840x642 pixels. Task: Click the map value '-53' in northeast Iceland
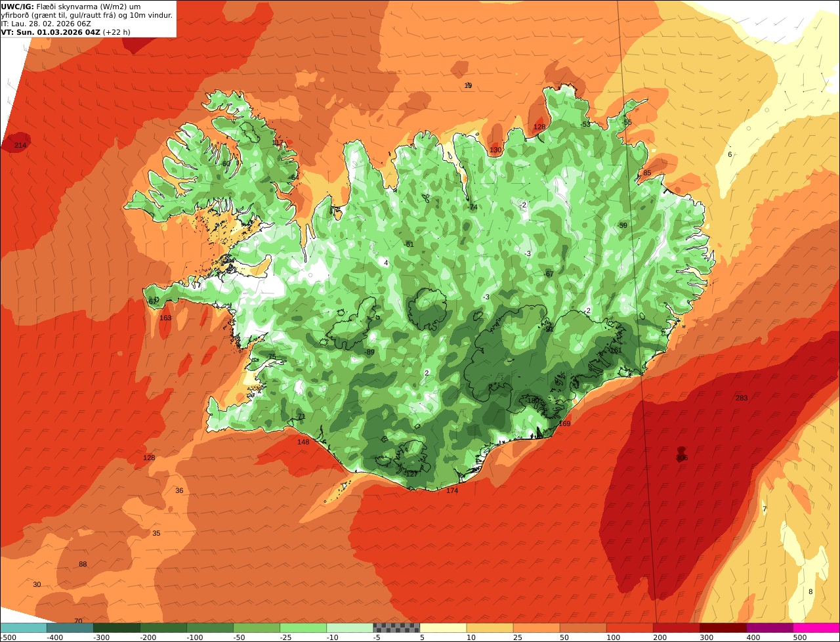pos(585,125)
